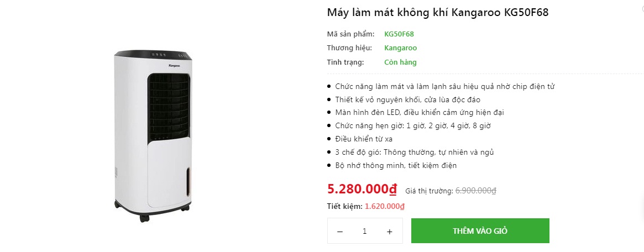Click the Còn hàng stock status
The height and width of the screenshot is (252, 644).
400,62
